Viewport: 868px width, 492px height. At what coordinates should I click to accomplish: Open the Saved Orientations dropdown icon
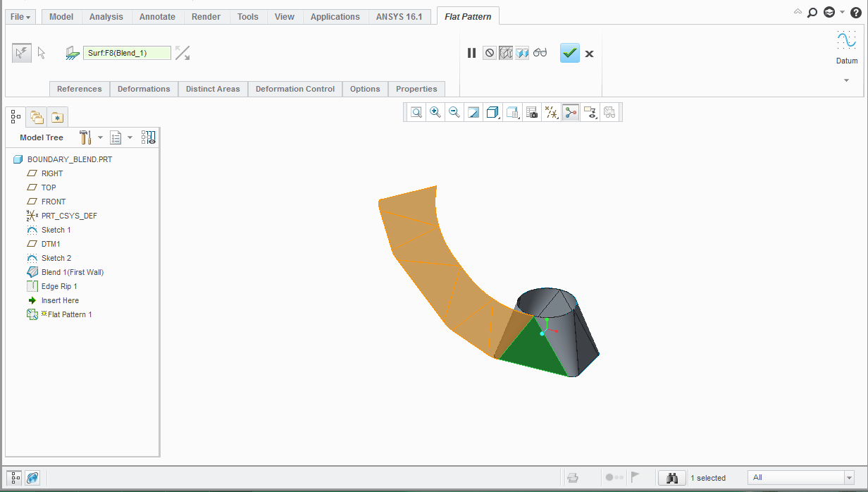[x=513, y=112]
